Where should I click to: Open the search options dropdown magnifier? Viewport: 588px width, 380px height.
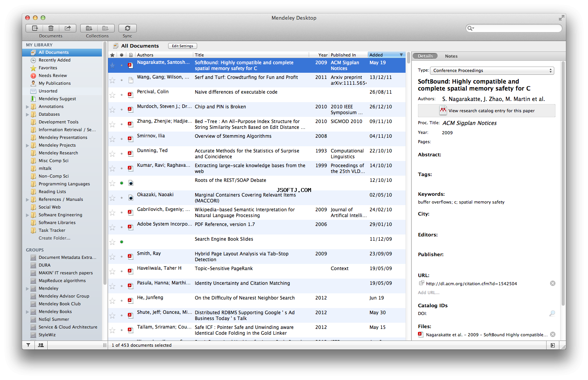pos(471,28)
